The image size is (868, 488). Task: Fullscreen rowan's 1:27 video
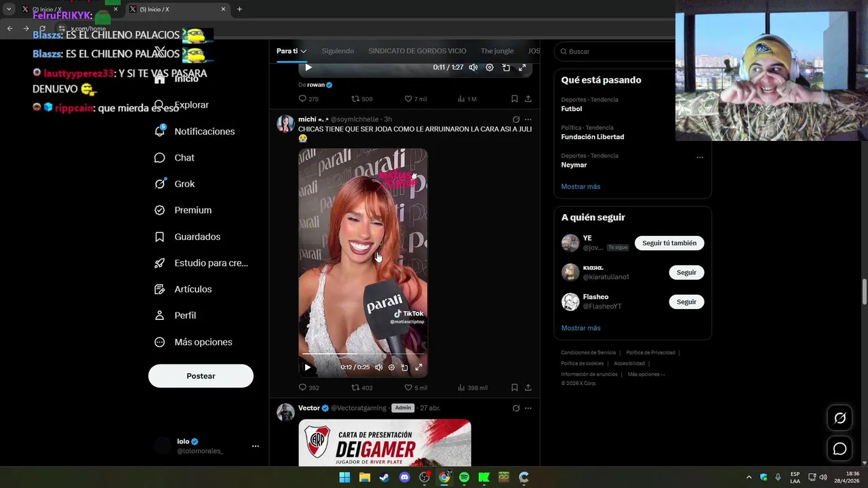(x=522, y=67)
